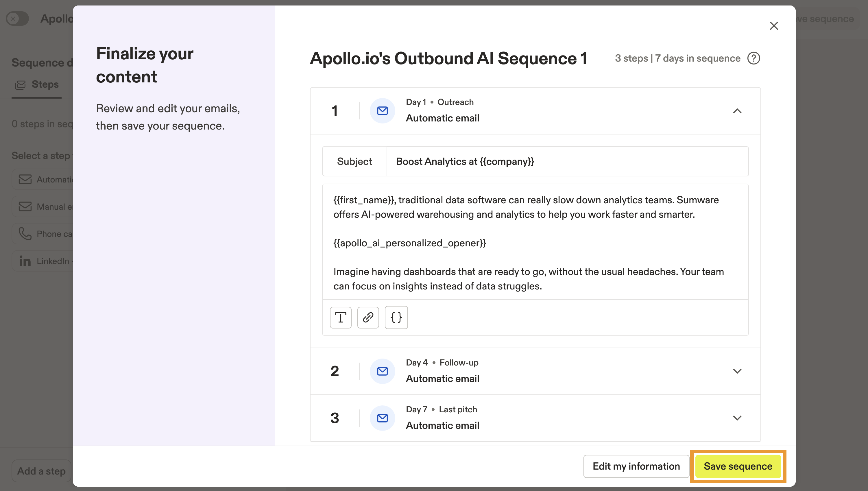The height and width of the screenshot is (491, 868).
Task: Click the sequence title Apollo.io's Outbound AI Sequence 1
Action: point(449,58)
